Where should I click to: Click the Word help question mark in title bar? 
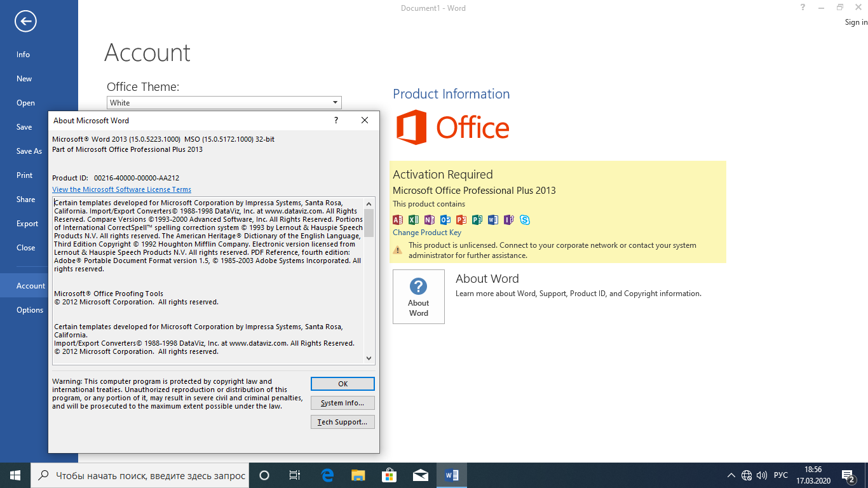click(803, 8)
